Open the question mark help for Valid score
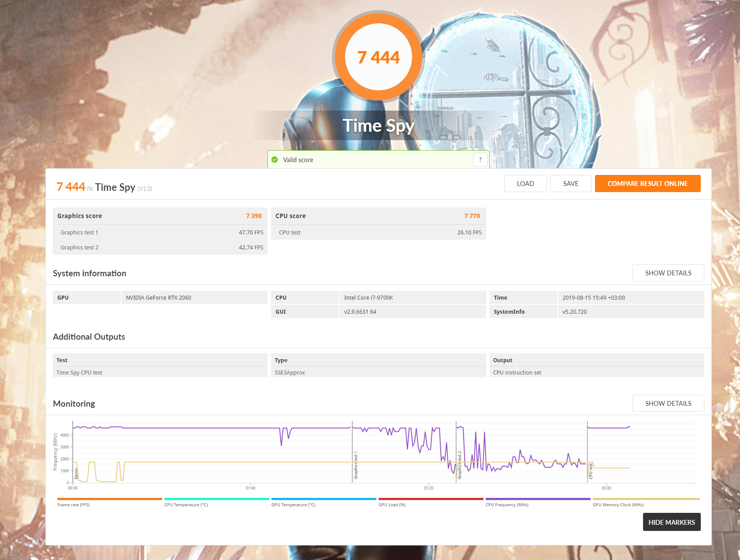 coord(480,159)
